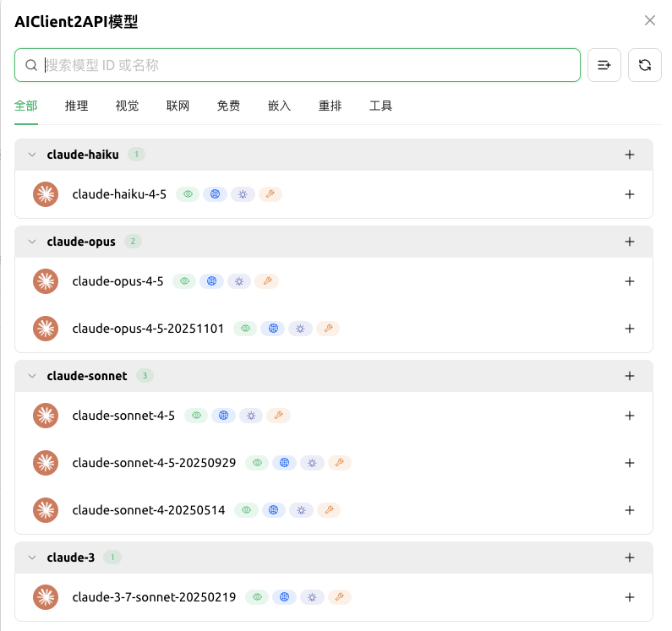Add entire claude-opus group with plus
This screenshot has width=672, height=631.
(x=629, y=242)
